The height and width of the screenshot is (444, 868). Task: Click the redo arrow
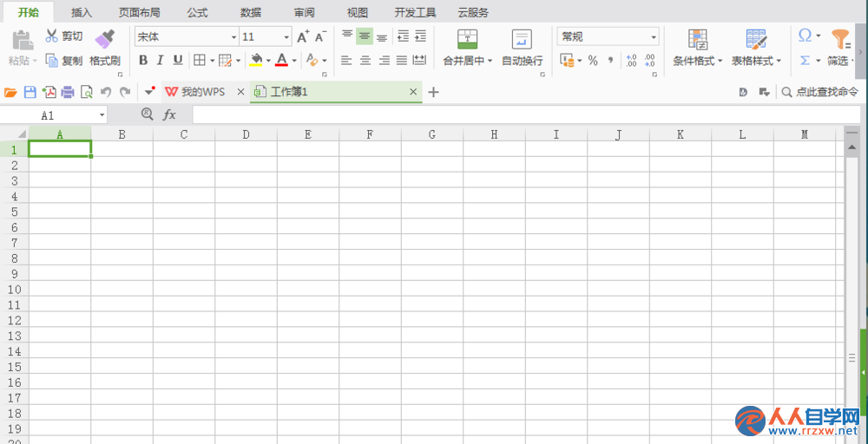click(125, 92)
